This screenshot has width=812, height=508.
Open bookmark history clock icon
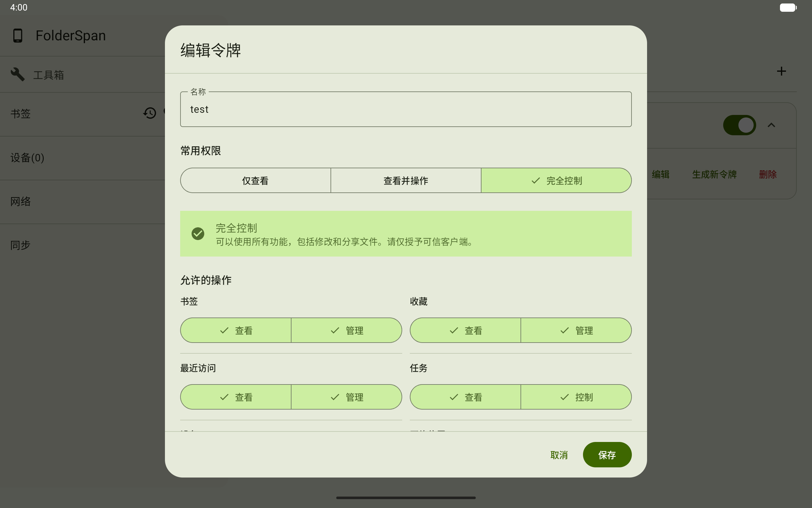150,113
